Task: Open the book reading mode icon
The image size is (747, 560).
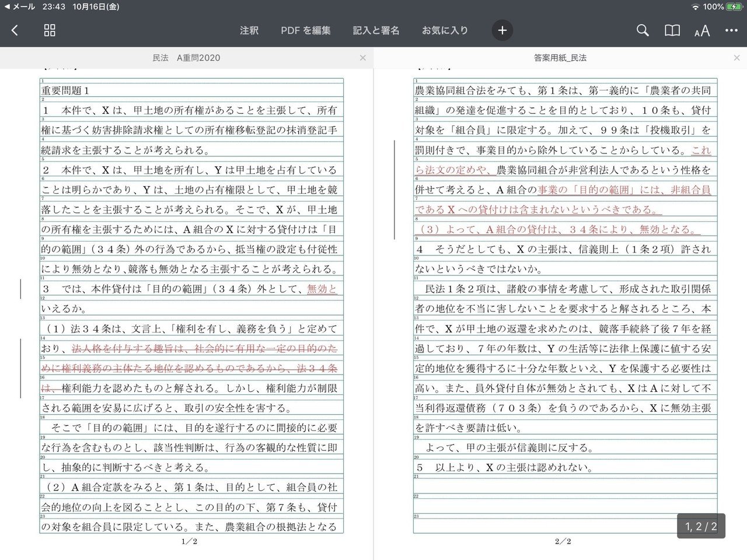Action: point(672,30)
